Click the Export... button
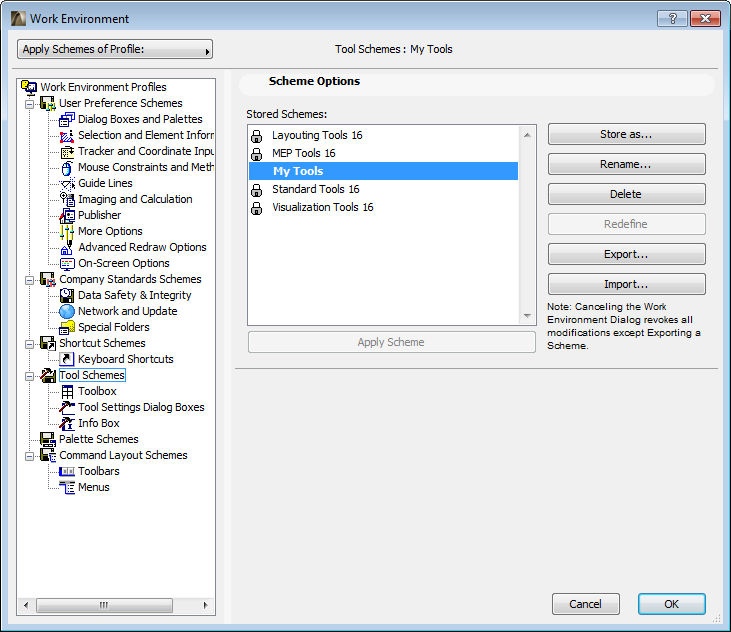 click(627, 254)
